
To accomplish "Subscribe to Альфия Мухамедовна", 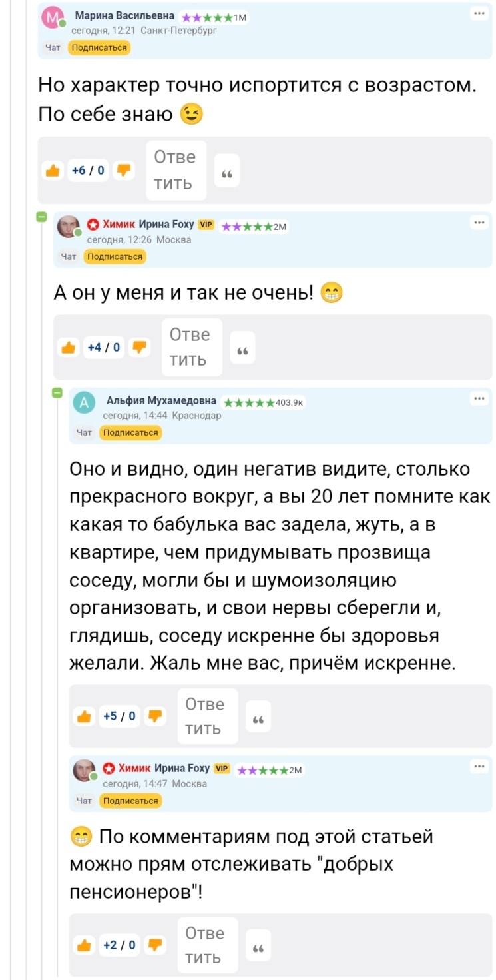I will point(130,432).
